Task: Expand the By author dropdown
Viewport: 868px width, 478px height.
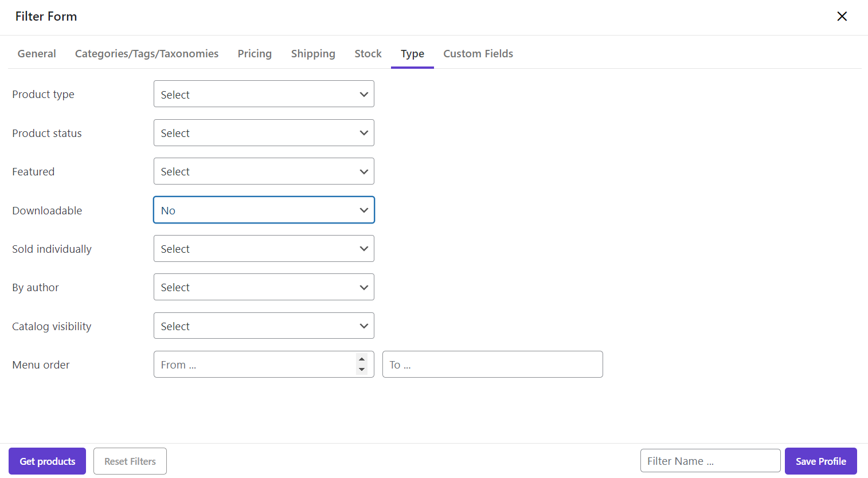Action: coord(264,287)
